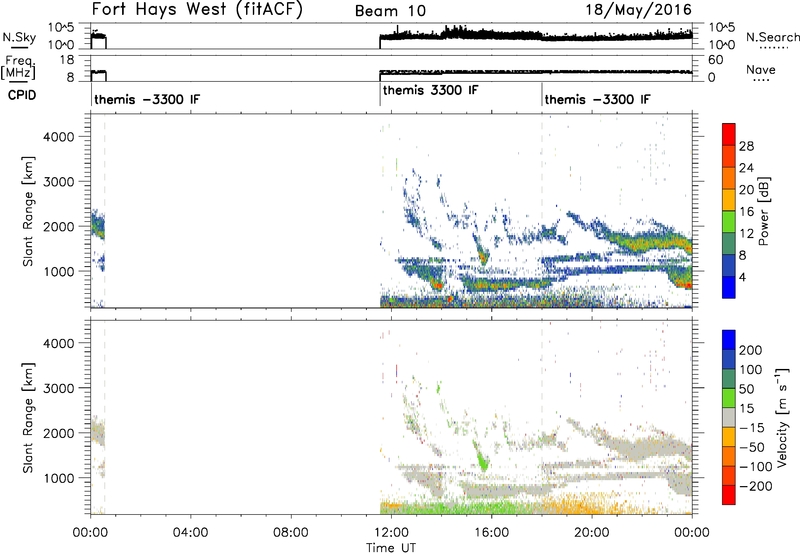Click the "4" tick on Power color bar
Image resolution: width=800 pixels, height=554 pixels.
point(742,277)
